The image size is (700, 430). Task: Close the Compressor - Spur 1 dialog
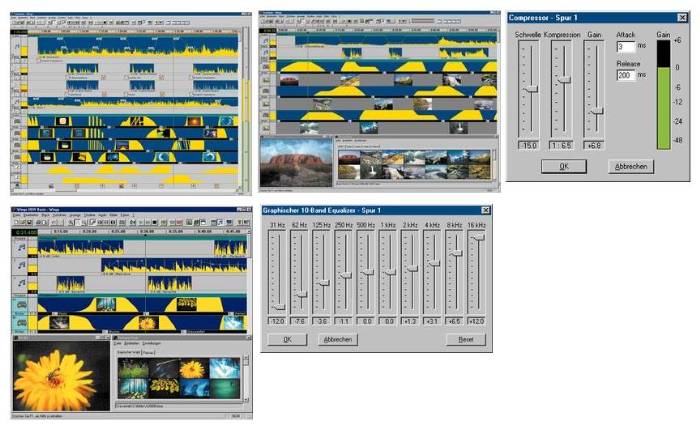tap(682, 17)
